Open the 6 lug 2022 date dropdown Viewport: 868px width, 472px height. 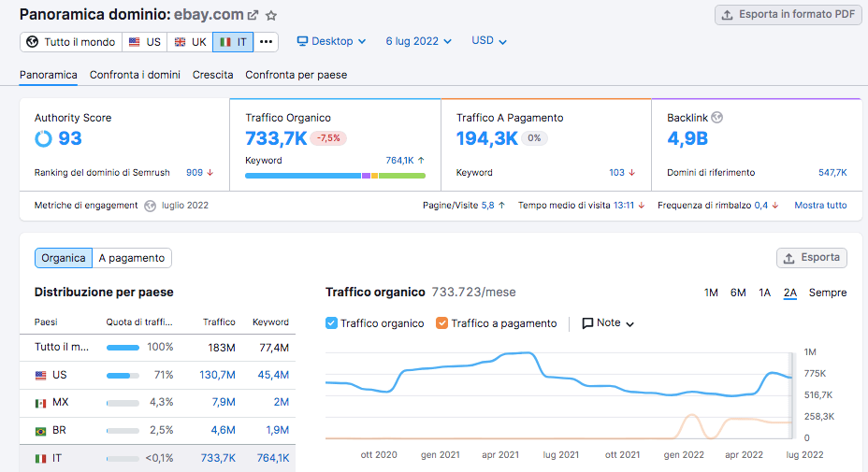[x=418, y=41]
